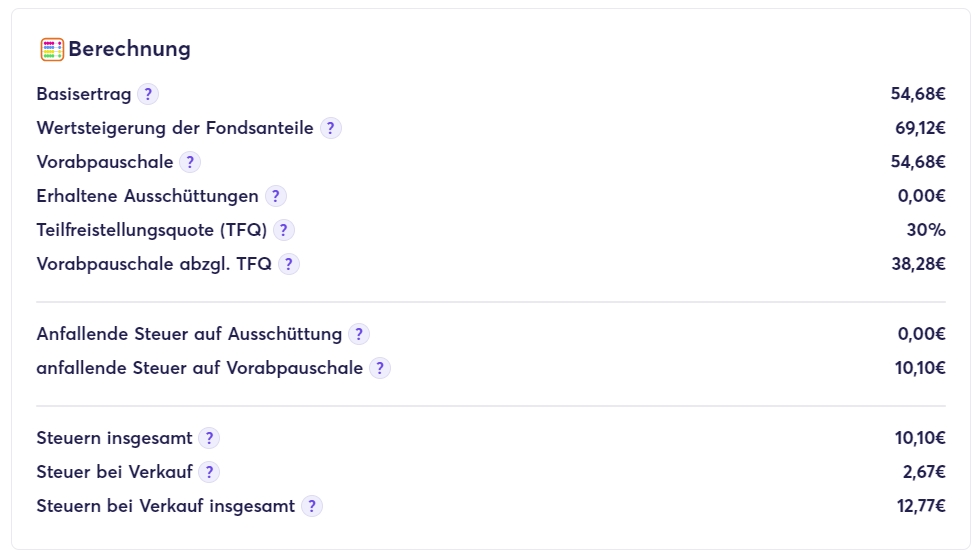
Task: Select the Basisertrag value 54,68€
Action: click(917, 94)
